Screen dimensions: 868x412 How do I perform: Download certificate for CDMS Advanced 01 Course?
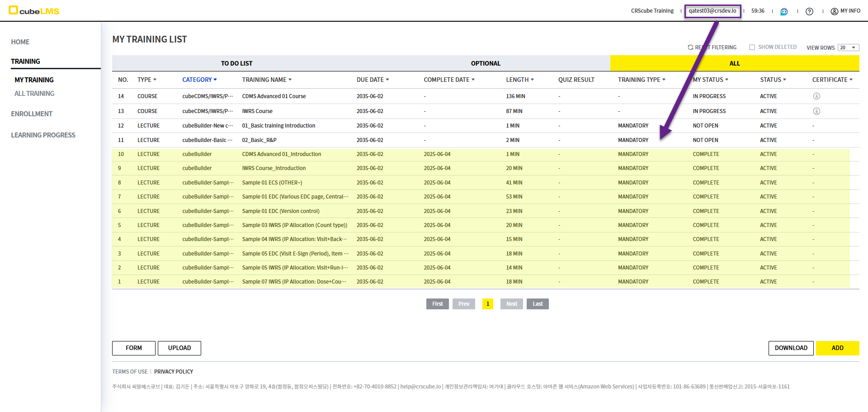(816, 96)
